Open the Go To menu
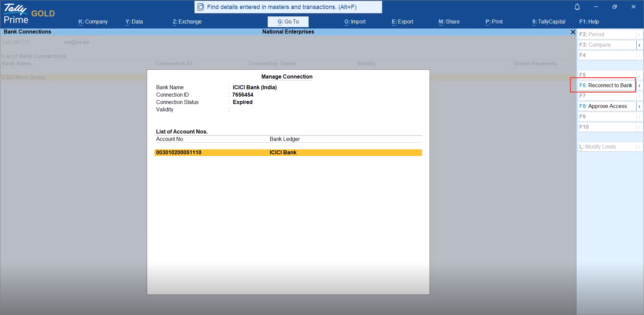Screen dimensions: 644x315 click(x=288, y=21)
